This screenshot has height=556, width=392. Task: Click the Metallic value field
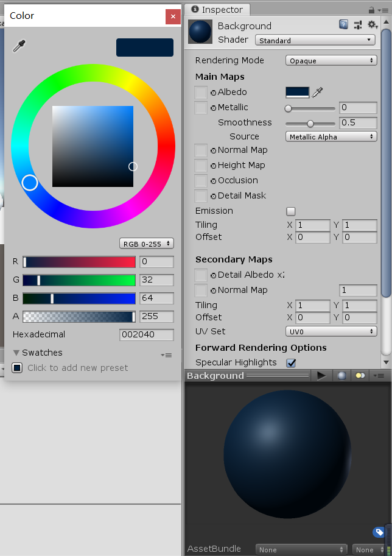pyautogui.click(x=358, y=107)
